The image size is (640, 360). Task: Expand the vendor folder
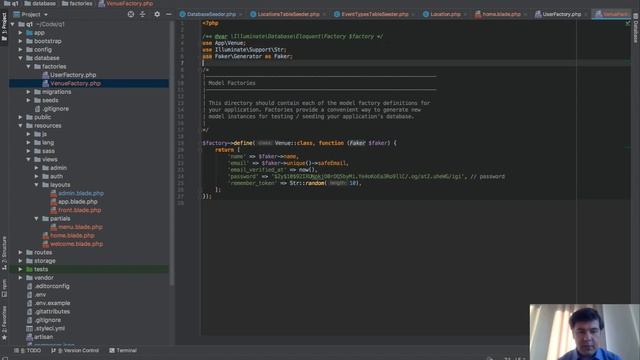pyautogui.click(x=20, y=278)
